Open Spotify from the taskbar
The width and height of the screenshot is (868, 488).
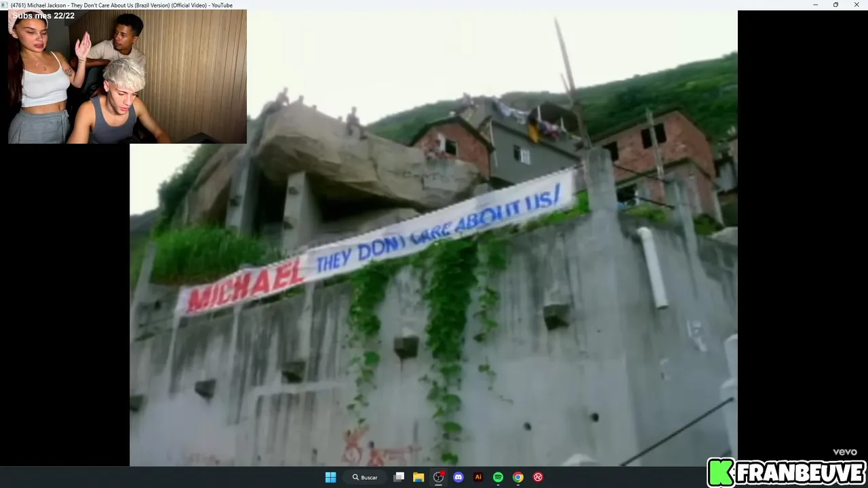(x=498, y=477)
